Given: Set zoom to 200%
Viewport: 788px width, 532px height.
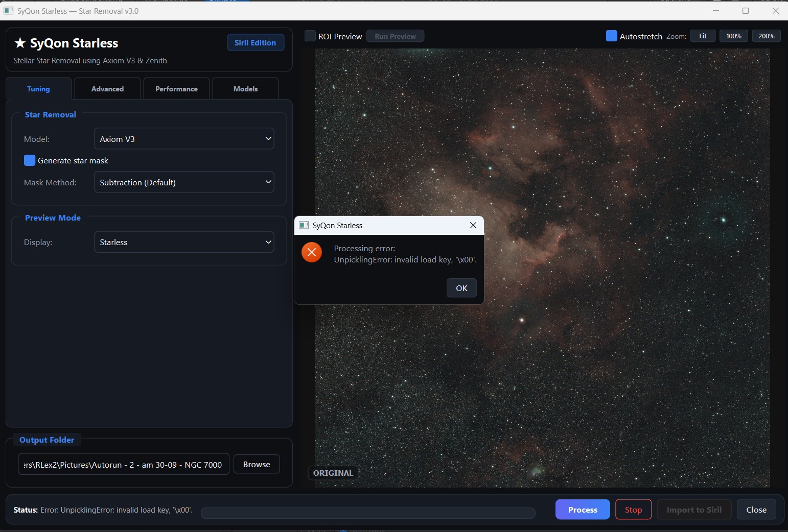Looking at the screenshot, I should click(x=766, y=36).
